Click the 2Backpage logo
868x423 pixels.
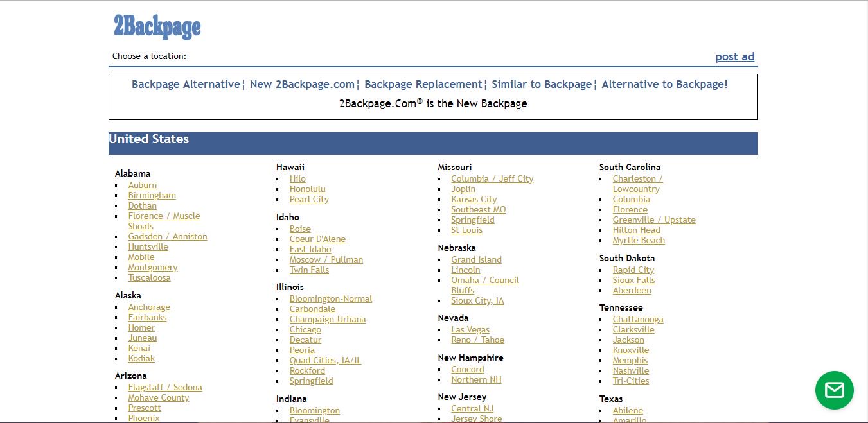pos(157,26)
